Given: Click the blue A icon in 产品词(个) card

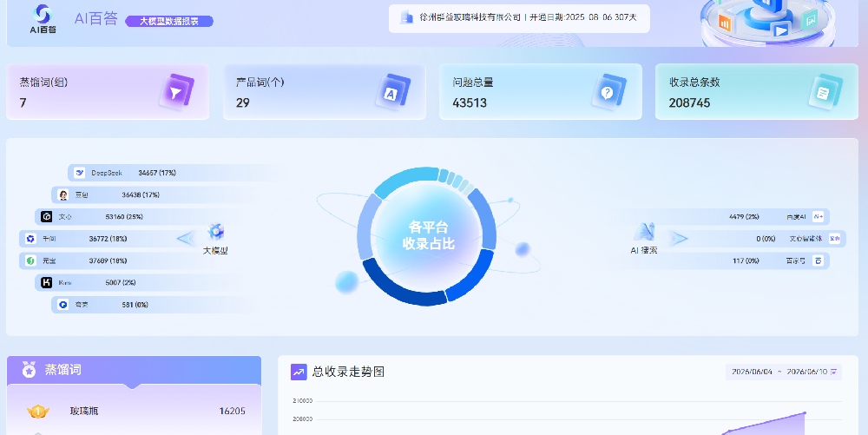Looking at the screenshot, I should (x=392, y=92).
